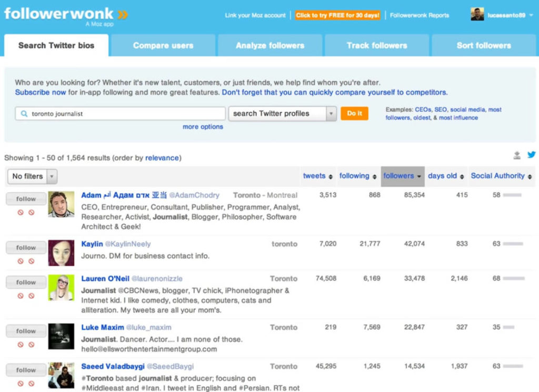Switch to Sort followers tab
539x392 pixels.
click(x=484, y=45)
